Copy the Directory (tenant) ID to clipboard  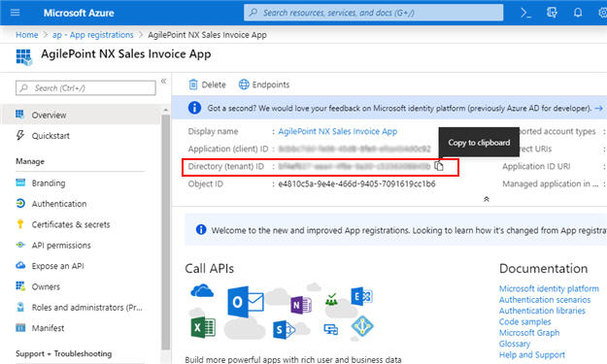pyautogui.click(x=439, y=166)
